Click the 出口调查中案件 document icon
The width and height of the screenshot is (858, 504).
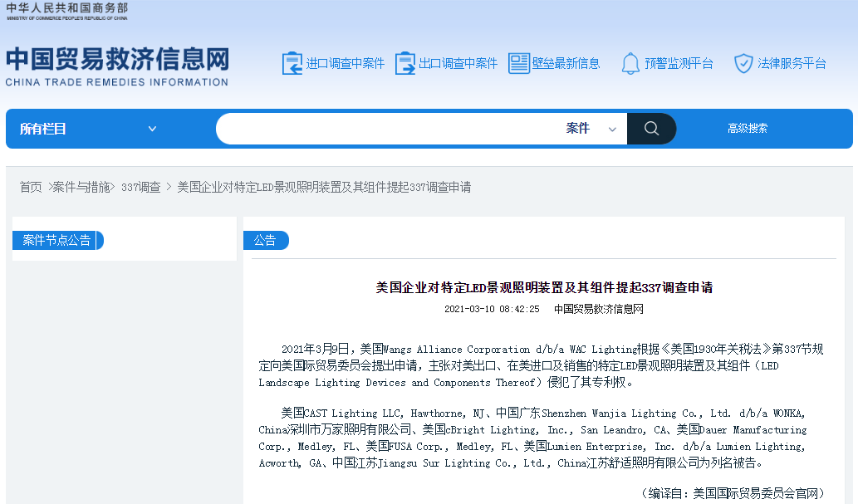(x=405, y=63)
